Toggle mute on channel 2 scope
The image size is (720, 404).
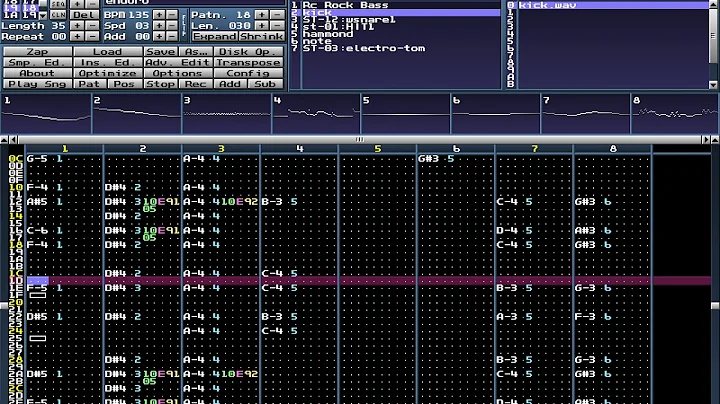coord(136,114)
